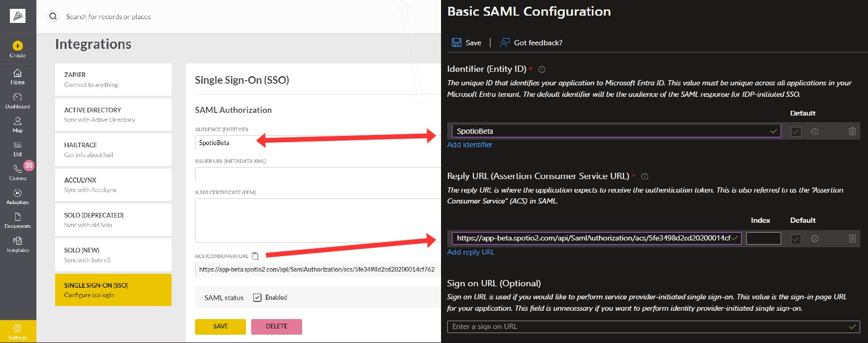Viewport: 868px width, 343px height.
Task: Click the Basic SAML Configuration title
Action: coord(529,11)
